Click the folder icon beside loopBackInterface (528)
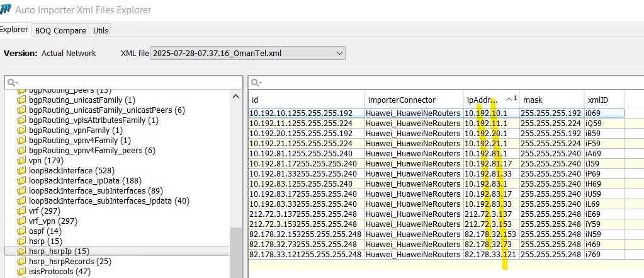This screenshot has width=644, height=278. (22, 171)
